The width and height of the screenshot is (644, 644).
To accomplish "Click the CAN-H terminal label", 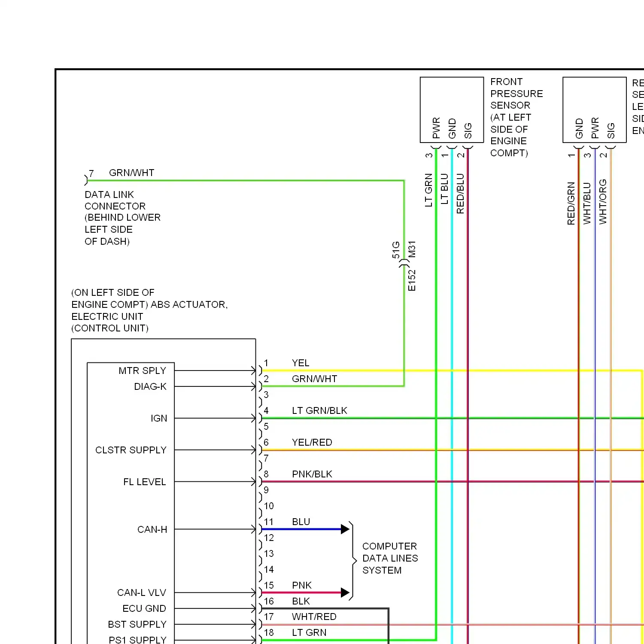I will tap(152, 529).
